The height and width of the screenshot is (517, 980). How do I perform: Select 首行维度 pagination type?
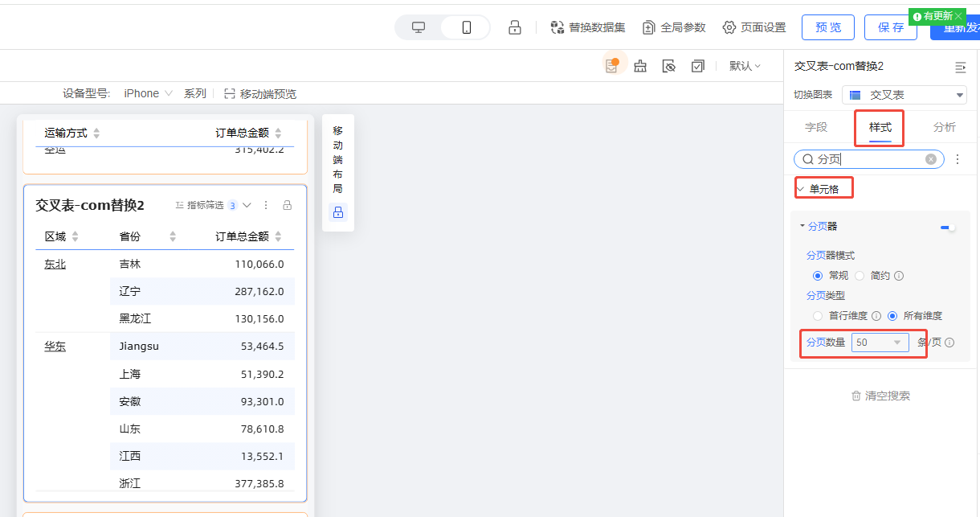tap(818, 316)
